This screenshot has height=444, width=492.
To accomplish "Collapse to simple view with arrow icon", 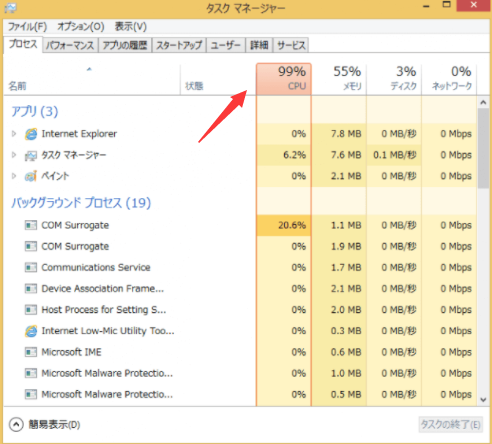I will click(x=16, y=425).
